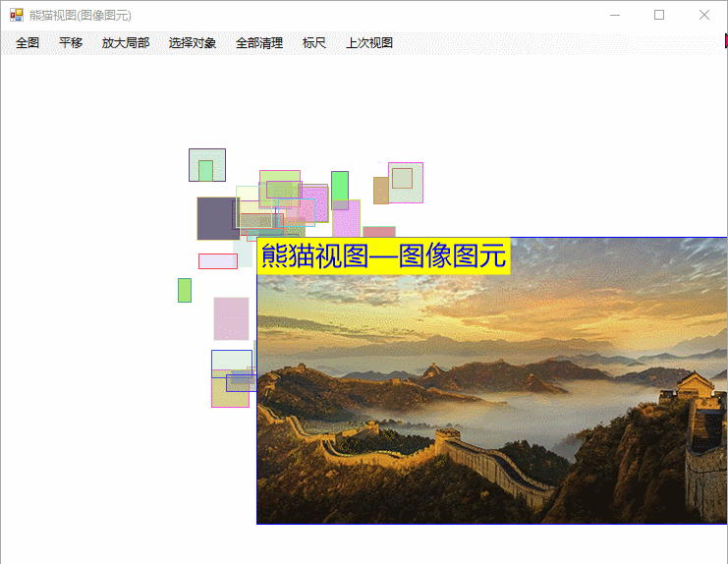Go back with 上次视图

pos(369,43)
